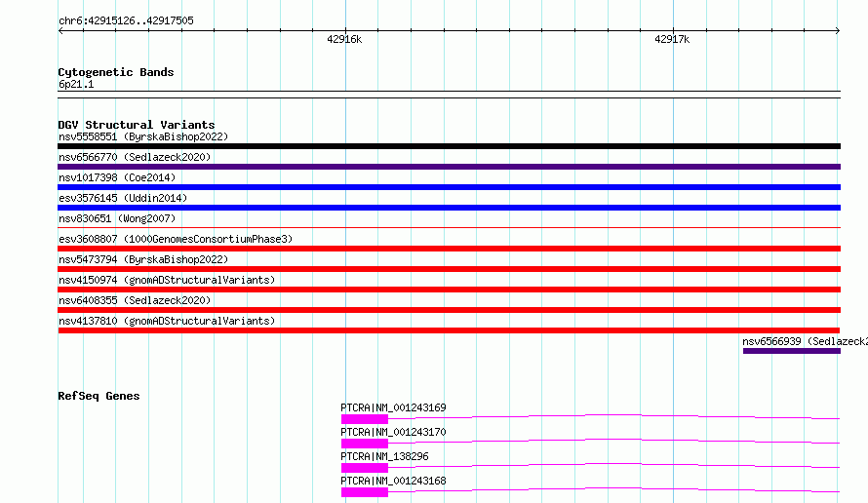Select the 6p21.1 cytogenetic band label
This screenshot has height=503, width=868.
(76, 84)
